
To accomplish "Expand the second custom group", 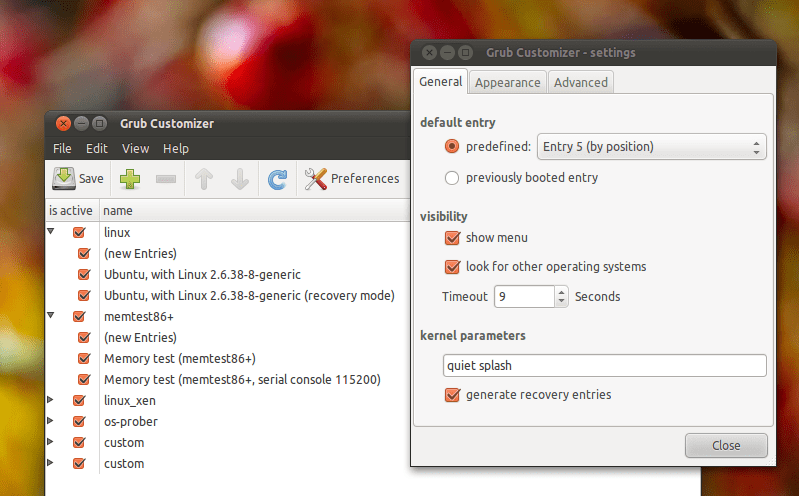I will pos(50,462).
